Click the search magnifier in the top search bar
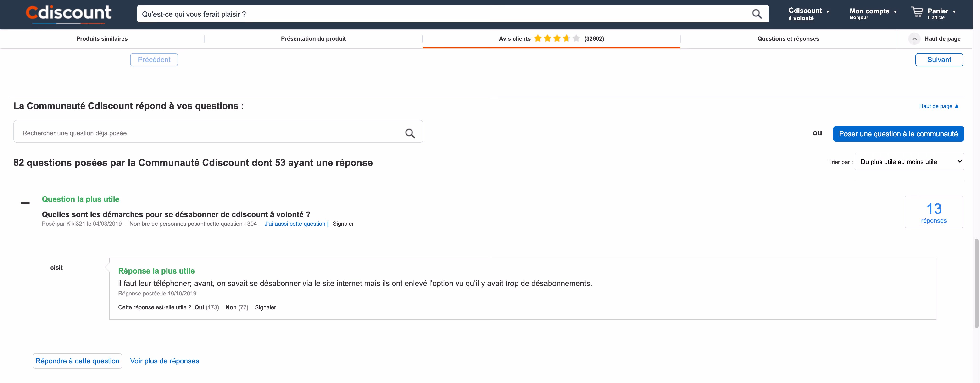The image size is (980, 383). [757, 14]
